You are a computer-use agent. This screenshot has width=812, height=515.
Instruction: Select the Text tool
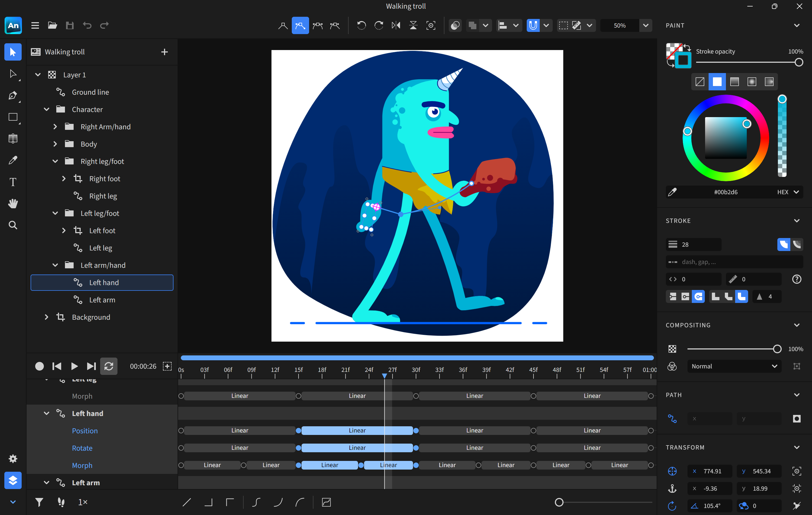pyautogui.click(x=13, y=182)
